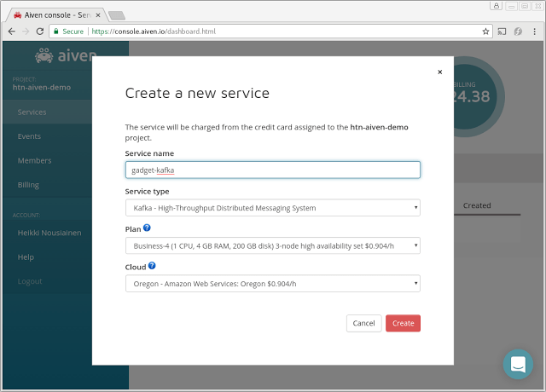This screenshot has width=546, height=392.
Task: Open the Plan dropdown
Action: tap(273, 245)
